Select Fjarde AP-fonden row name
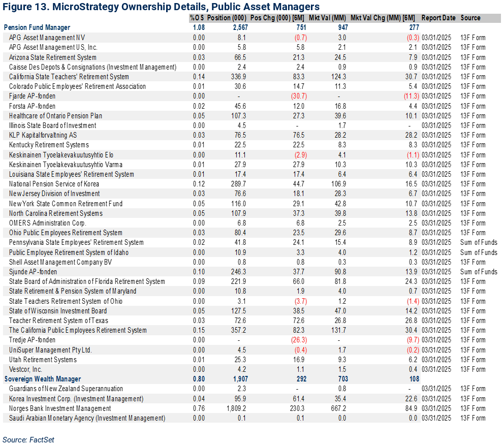Screen dimensions: 504x446 (32, 96)
